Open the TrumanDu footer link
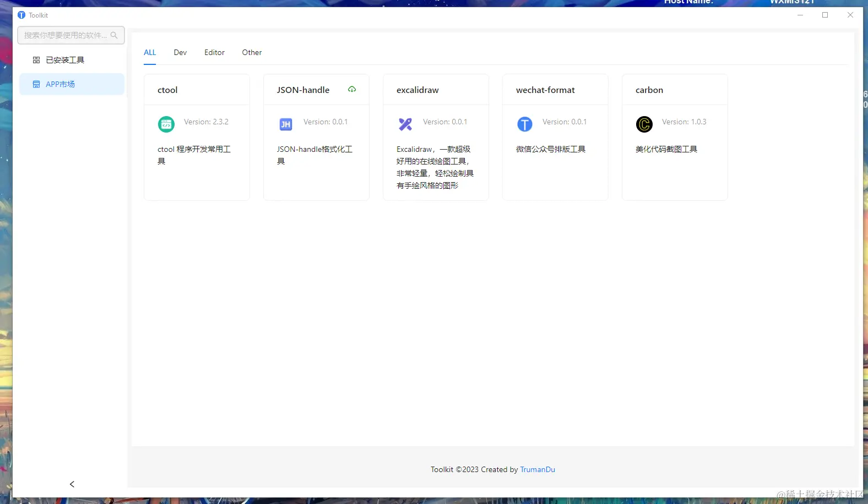The image size is (868, 504). [x=538, y=470]
